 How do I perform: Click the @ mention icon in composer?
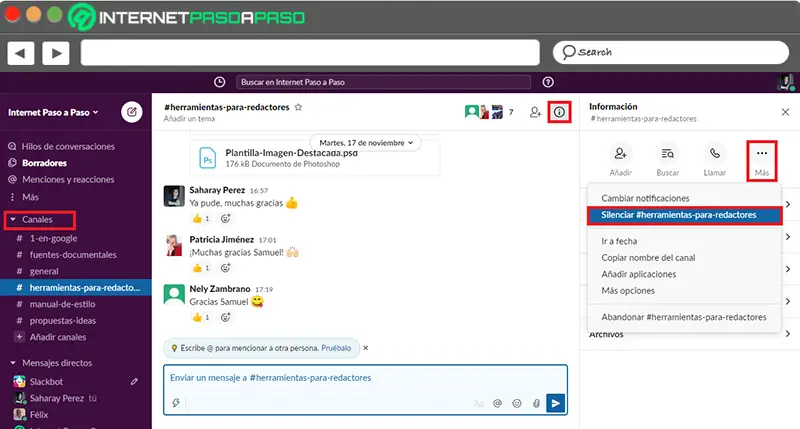[x=497, y=403]
